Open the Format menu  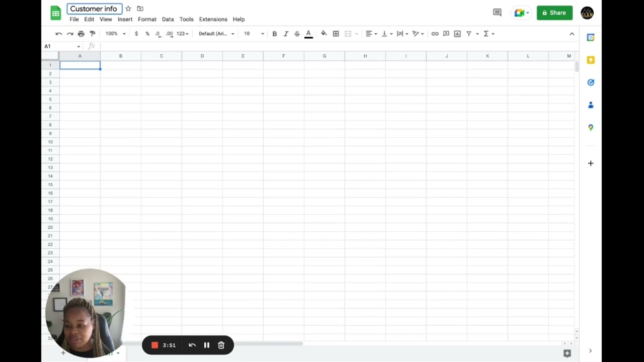[147, 19]
